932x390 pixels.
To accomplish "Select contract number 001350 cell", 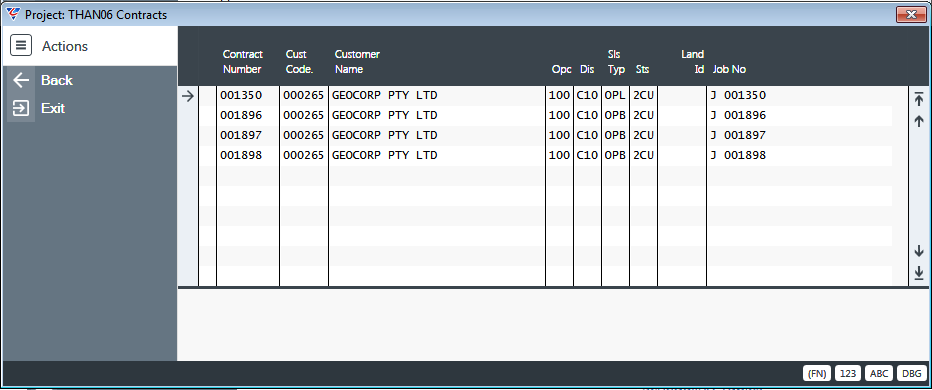I will pyautogui.click(x=241, y=95).
